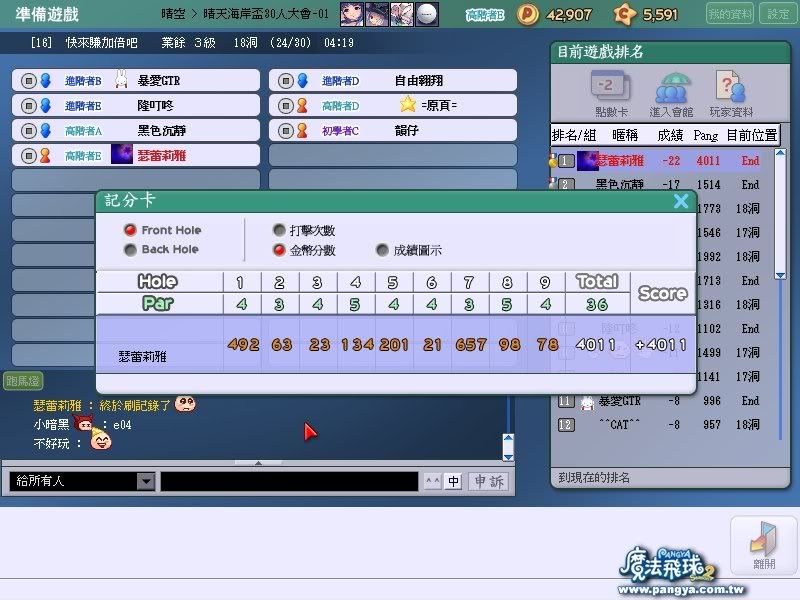Click the www.pangya.com.tw logo link
Image resolution: width=800 pixels, height=600 pixels.
pos(681,590)
